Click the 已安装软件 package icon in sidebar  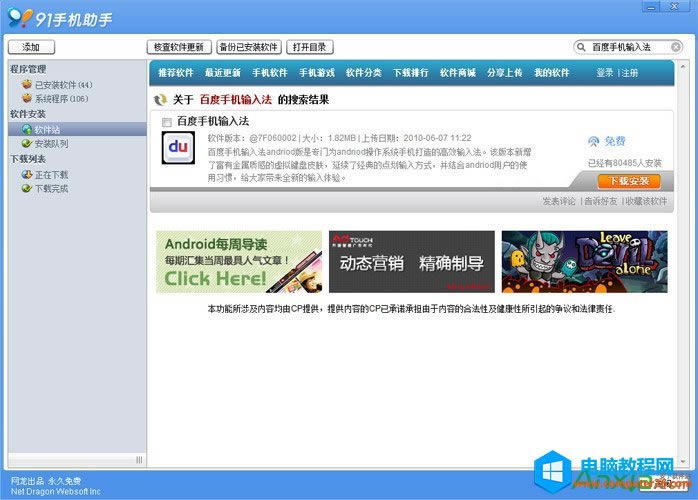tap(26, 85)
